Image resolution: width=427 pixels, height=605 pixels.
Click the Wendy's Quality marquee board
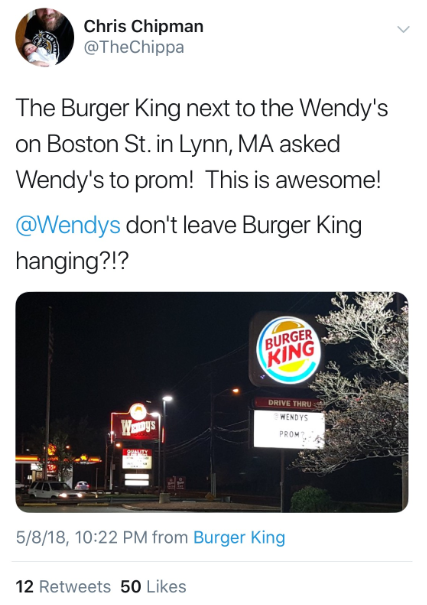[137, 459]
